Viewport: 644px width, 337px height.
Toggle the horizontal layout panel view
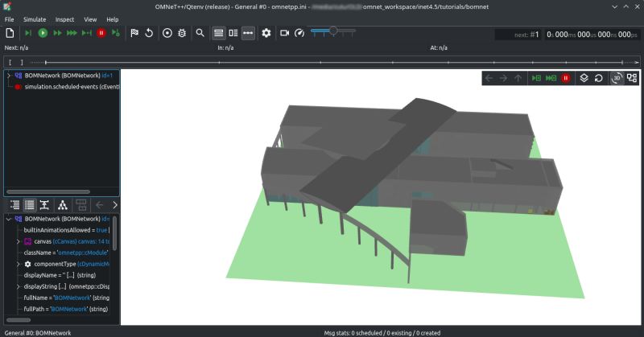point(218,33)
